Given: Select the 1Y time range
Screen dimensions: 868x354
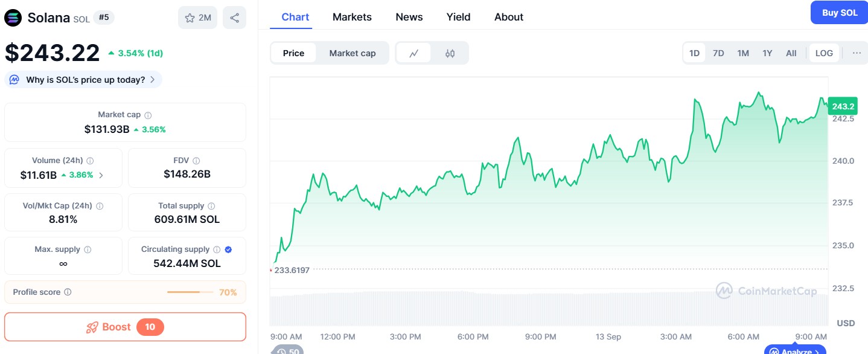Looking at the screenshot, I should [x=767, y=53].
